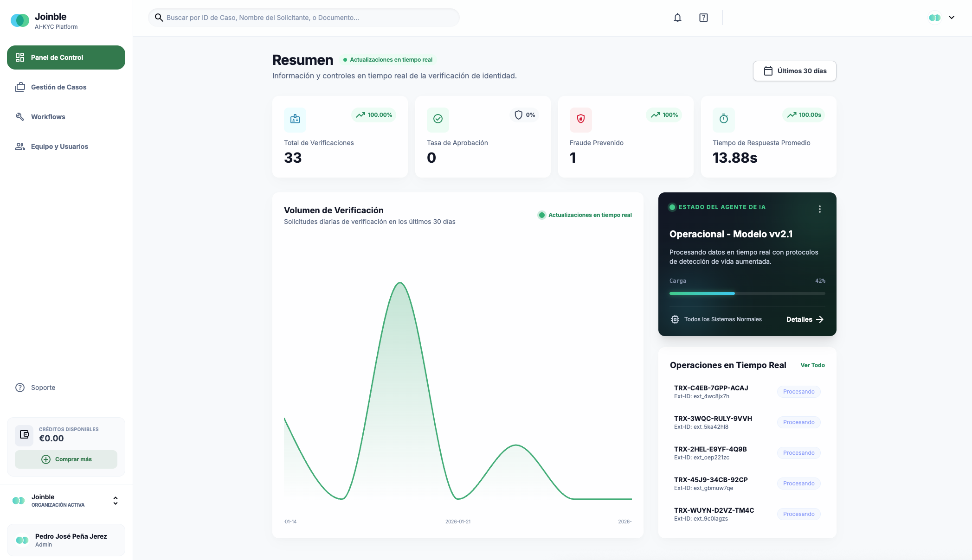The height and width of the screenshot is (560, 972).
Task: Open Soporte from the sidebar
Action: pyautogui.click(x=42, y=388)
